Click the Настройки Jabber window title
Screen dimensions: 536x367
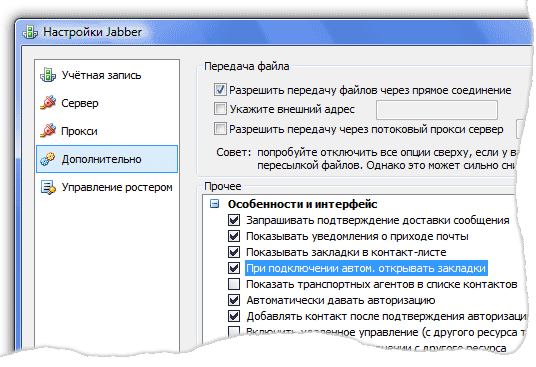coord(92,32)
